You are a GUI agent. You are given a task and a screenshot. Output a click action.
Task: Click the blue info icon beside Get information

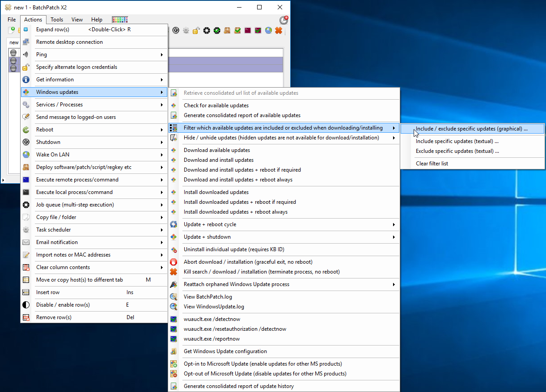(x=26, y=80)
